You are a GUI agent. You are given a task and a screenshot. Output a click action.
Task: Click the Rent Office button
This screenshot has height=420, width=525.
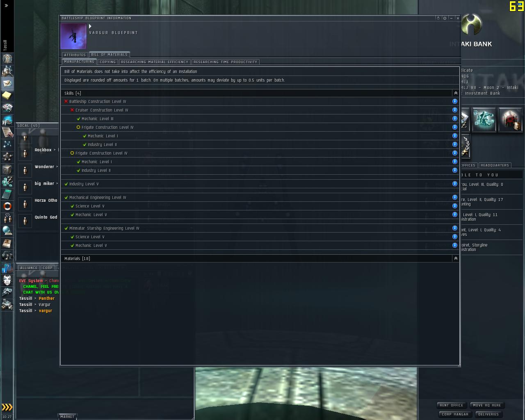pyautogui.click(x=452, y=405)
